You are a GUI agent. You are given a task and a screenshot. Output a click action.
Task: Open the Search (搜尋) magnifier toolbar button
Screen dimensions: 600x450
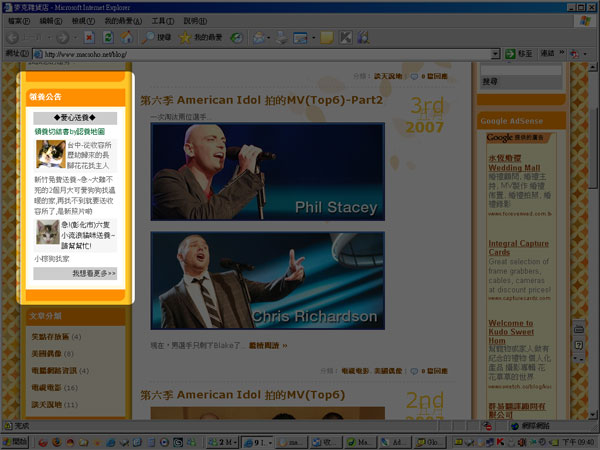tap(156, 37)
